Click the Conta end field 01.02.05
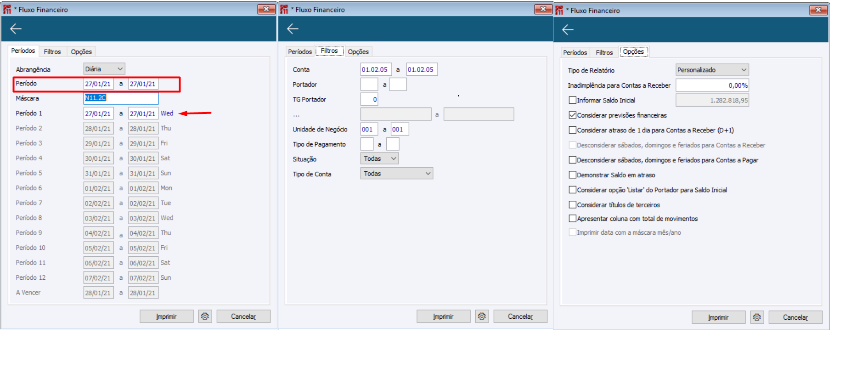The width and height of the screenshot is (868, 367). pos(422,69)
